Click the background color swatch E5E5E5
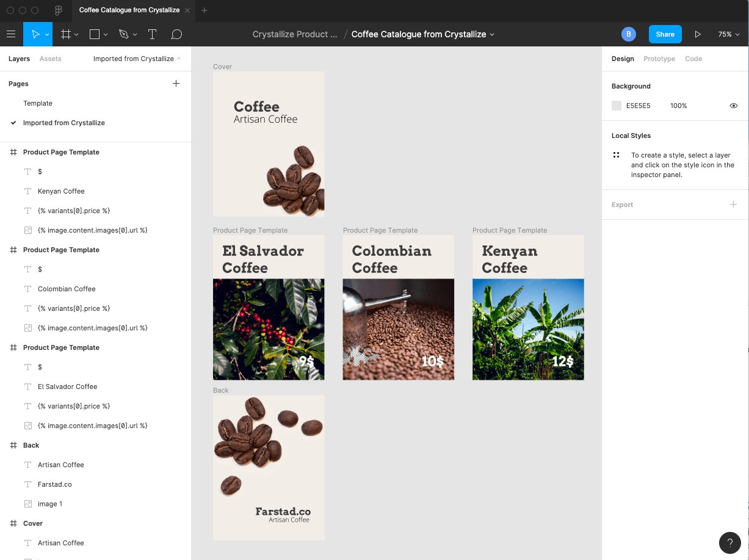749x560 pixels. tap(617, 106)
